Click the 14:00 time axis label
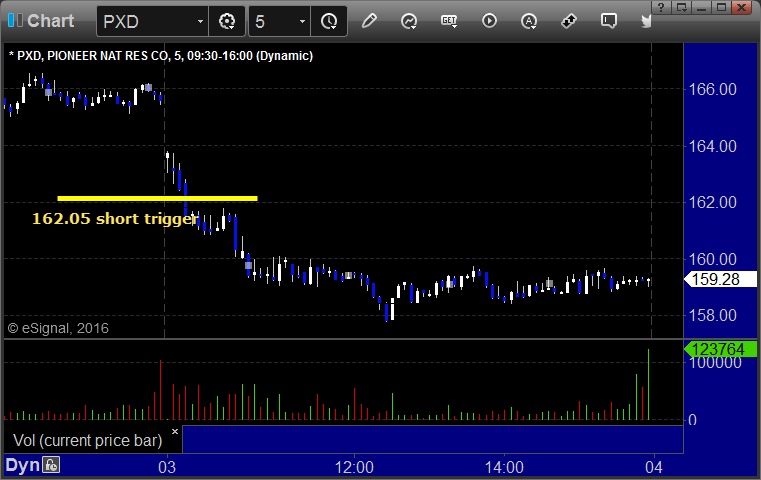The width and height of the screenshot is (761, 480). 504,467
